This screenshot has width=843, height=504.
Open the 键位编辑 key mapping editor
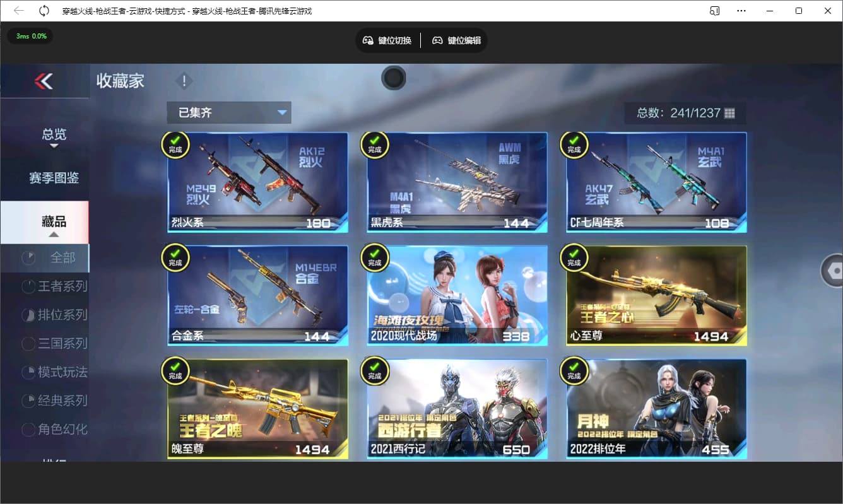(456, 40)
